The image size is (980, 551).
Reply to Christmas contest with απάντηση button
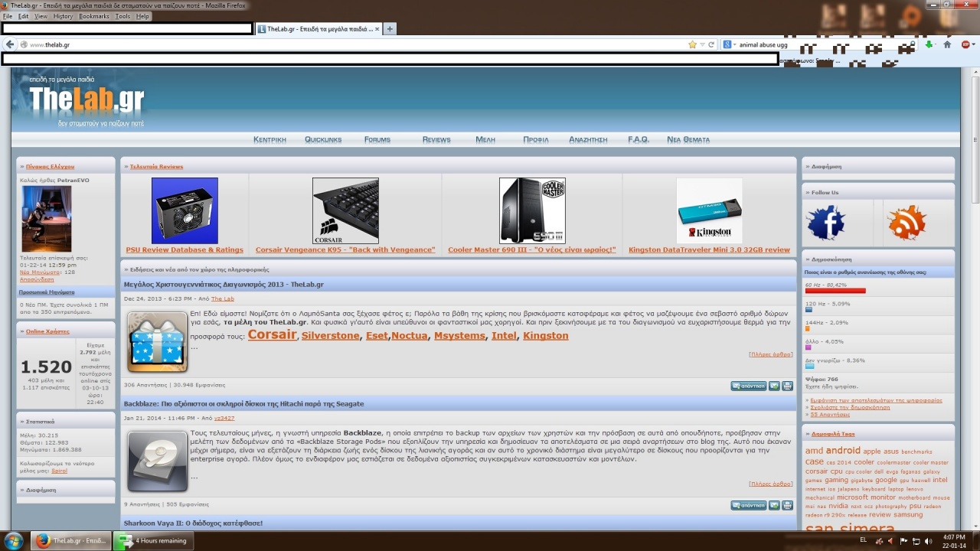click(748, 386)
